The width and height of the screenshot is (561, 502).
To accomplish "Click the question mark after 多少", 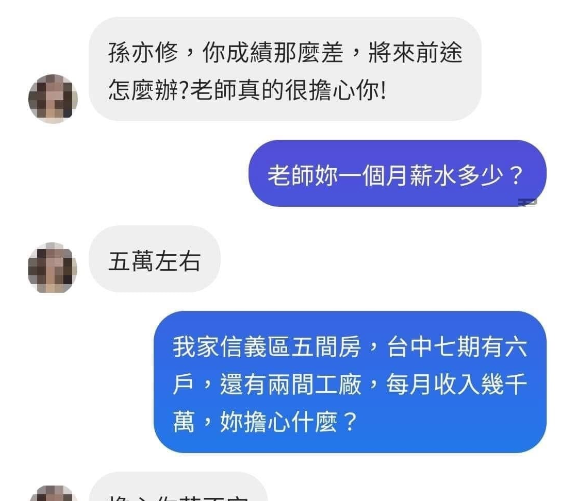I will (x=516, y=175).
